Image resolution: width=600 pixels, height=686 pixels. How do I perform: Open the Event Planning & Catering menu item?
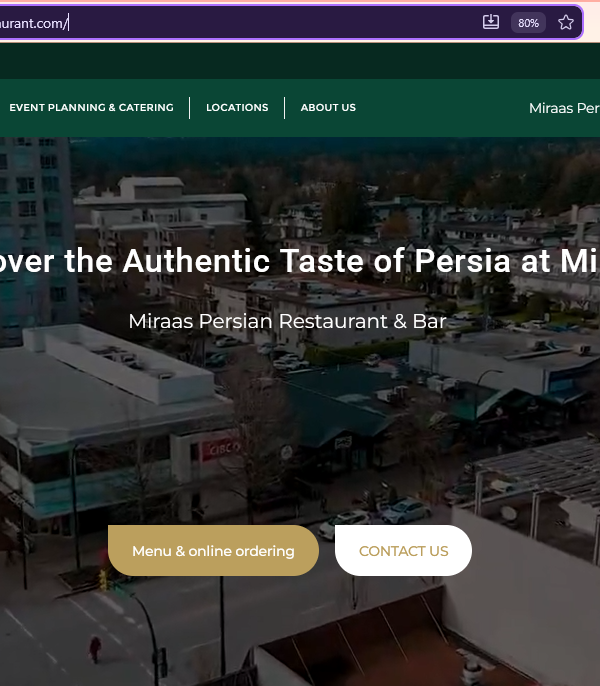[x=91, y=108]
